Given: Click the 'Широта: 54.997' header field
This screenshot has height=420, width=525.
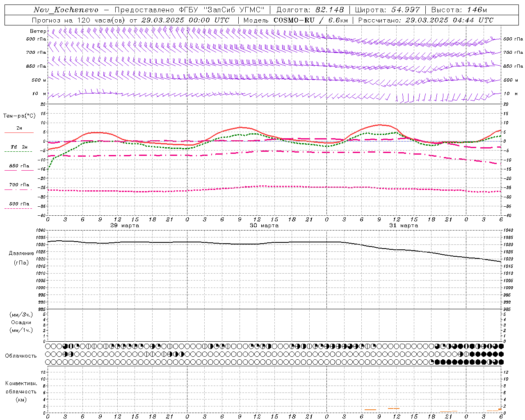Looking at the screenshot, I should click(387, 10).
